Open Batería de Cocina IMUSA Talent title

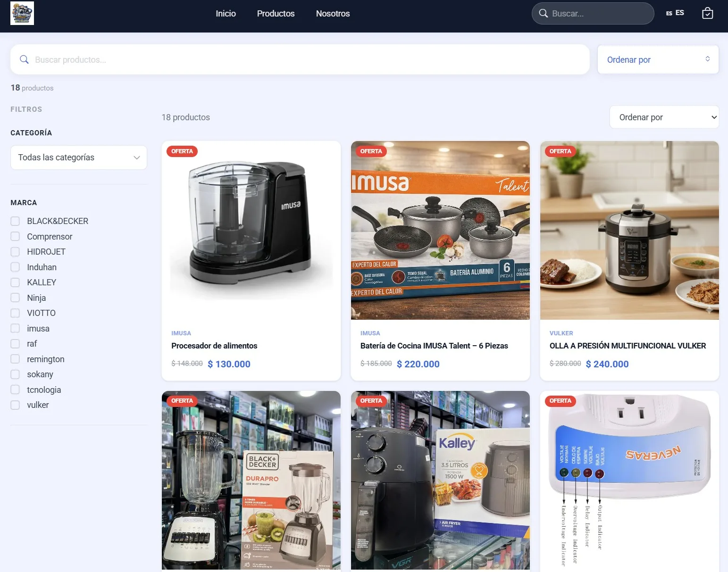pos(434,346)
